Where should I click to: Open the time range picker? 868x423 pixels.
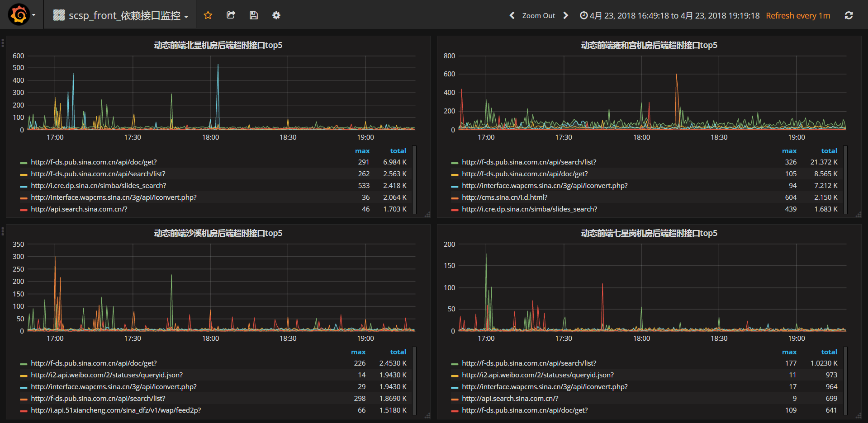pyautogui.click(x=670, y=15)
